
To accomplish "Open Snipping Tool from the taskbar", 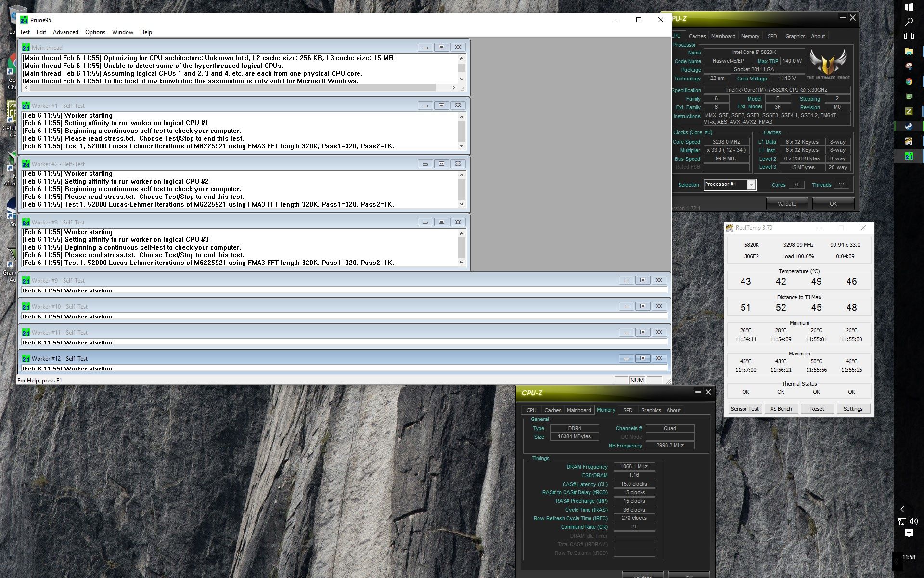I will (909, 66).
